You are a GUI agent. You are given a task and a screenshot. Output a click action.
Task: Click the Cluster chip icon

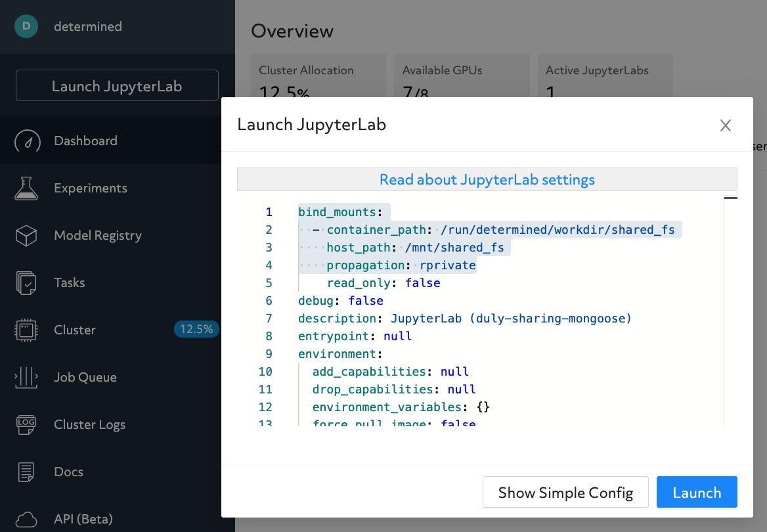click(x=26, y=330)
